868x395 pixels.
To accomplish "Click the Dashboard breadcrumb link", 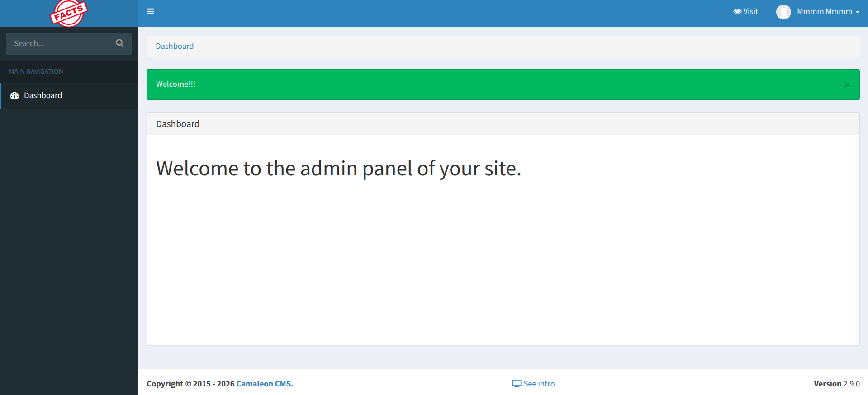I will coord(175,46).
